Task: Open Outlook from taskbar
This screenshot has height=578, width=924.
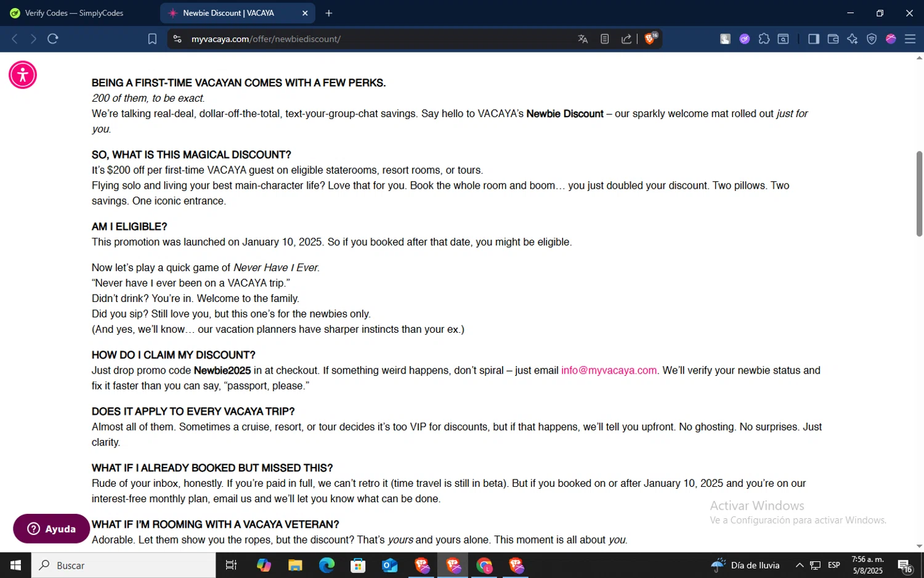Action: (x=389, y=565)
